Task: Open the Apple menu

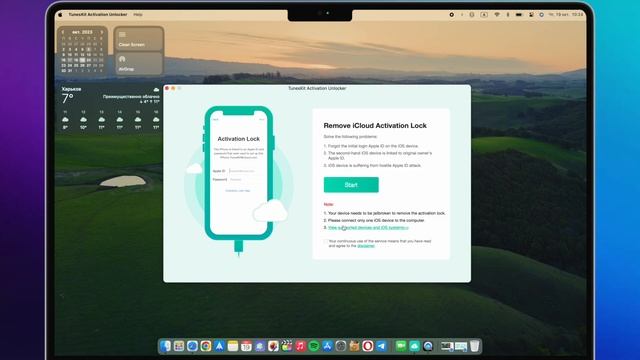Action: pos(60,14)
